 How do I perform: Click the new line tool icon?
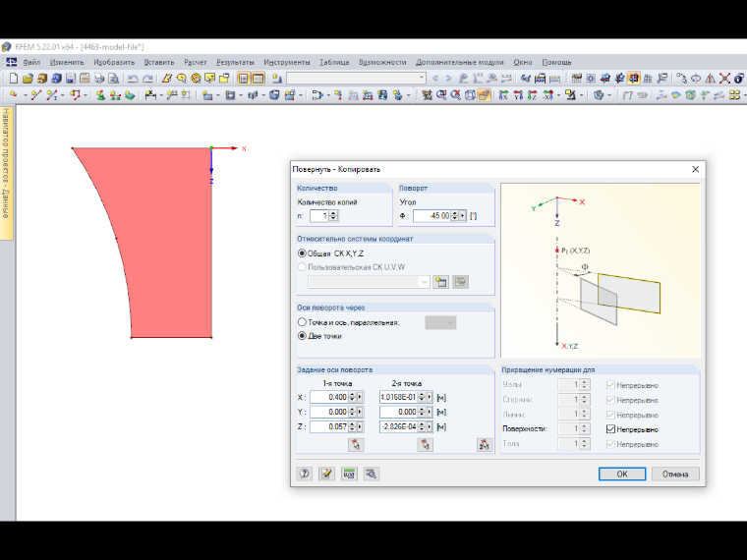pos(36,95)
